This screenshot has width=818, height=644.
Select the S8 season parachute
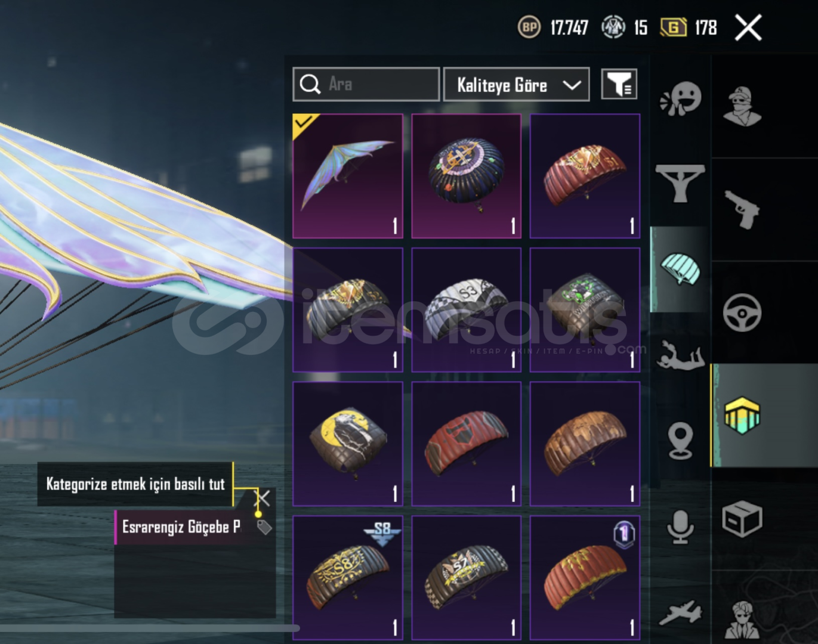pos(348,578)
